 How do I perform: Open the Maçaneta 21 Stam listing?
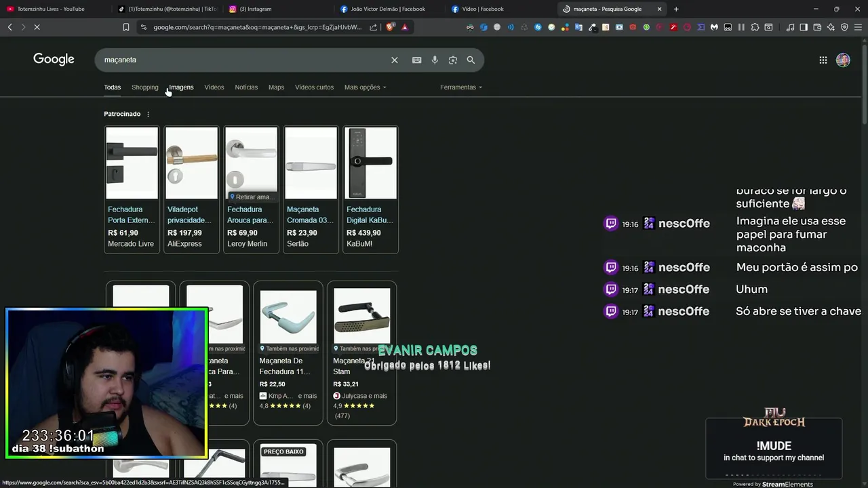(354, 366)
